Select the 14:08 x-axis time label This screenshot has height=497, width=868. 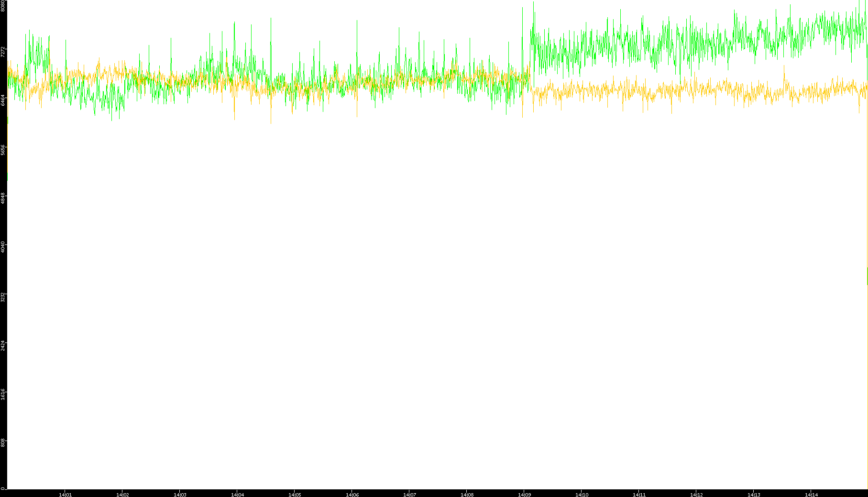467,494
